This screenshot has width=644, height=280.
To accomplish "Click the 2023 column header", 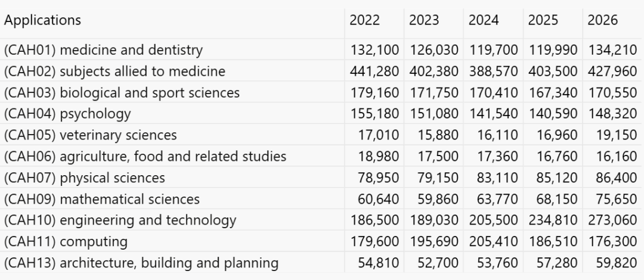I will [424, 20].
